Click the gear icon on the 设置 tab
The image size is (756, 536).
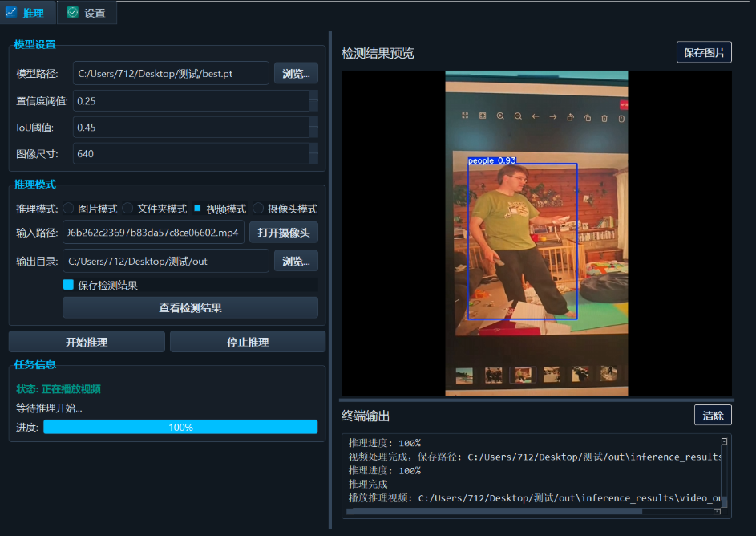click(x=74, y=13)
